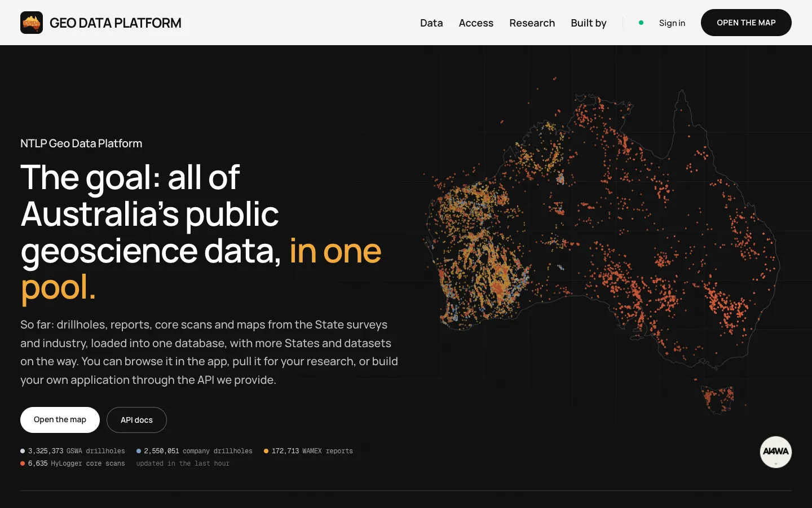Click the orange 'in one pool.' headline text
This screenshot has height=508, width=812.
point(201,269)
